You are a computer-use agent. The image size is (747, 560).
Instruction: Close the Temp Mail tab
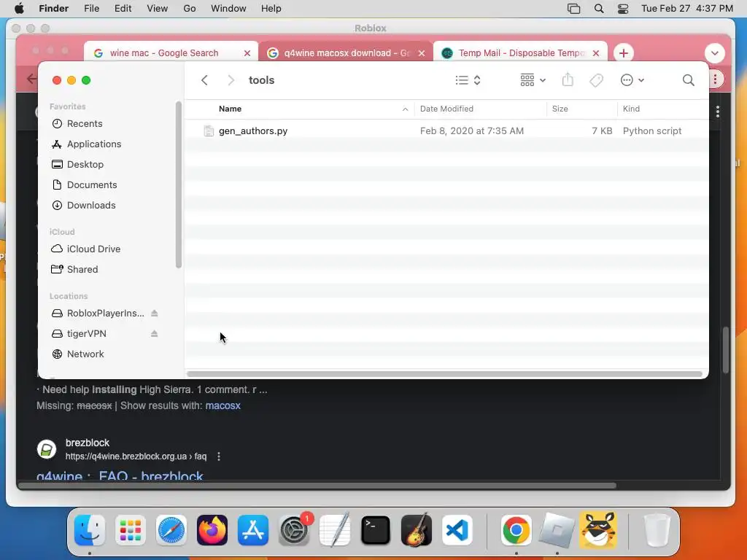coord(596,53)
